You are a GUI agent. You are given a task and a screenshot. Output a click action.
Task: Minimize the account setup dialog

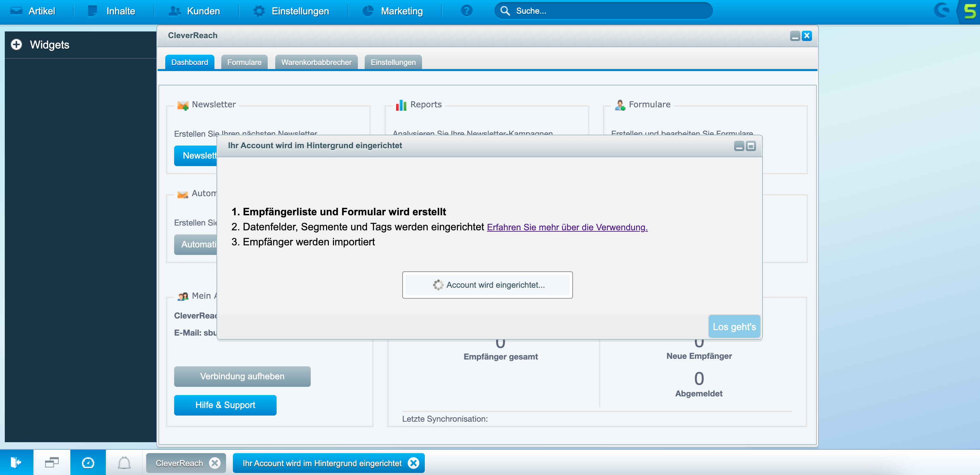[x=739, y=146]
